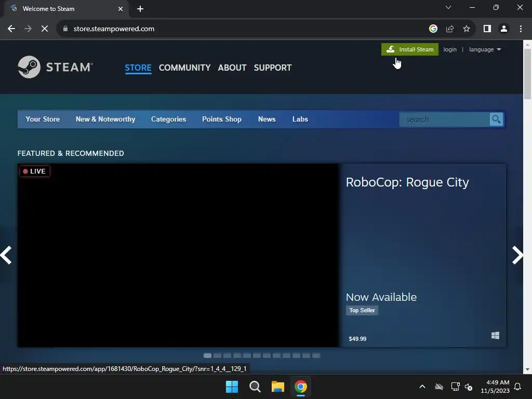
Task: Open the notifications bell in taskbar
Action: click(x=518, y=387)
